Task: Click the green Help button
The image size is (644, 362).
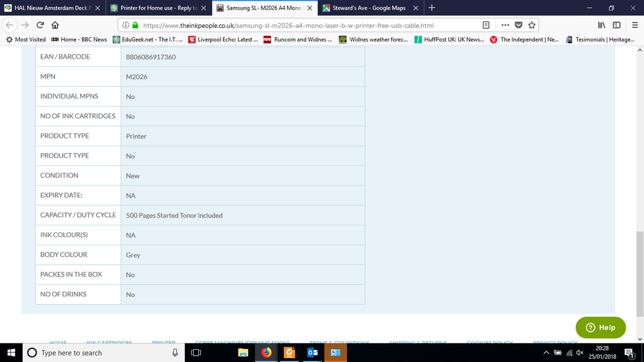Action: (600, 327)
